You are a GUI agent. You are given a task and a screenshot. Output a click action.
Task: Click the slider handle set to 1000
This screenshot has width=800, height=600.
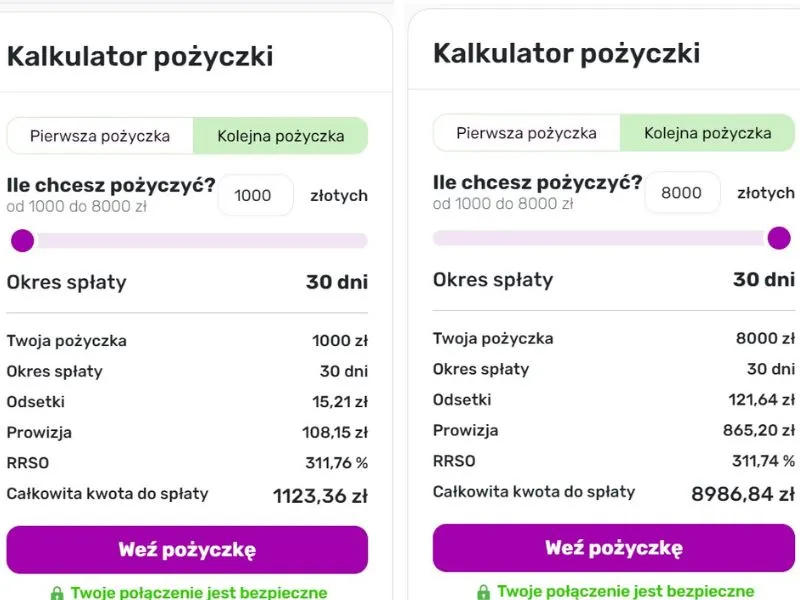[22, 241]
